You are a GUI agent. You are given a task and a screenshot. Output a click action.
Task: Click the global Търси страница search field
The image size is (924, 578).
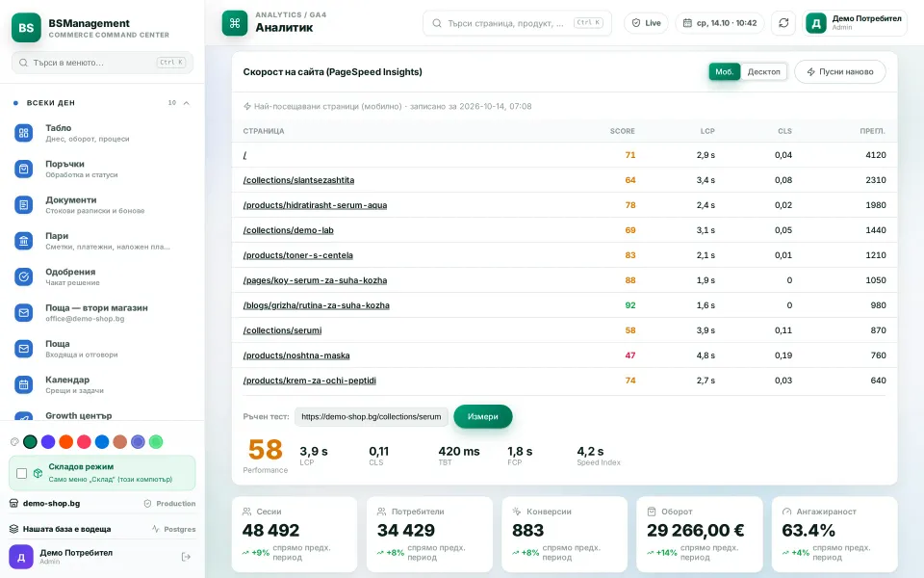tap(517, 23)
